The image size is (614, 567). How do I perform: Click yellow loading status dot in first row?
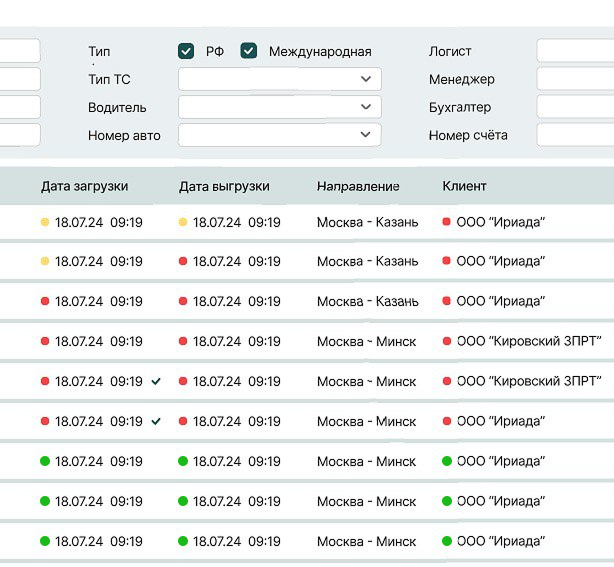[45, 222]
